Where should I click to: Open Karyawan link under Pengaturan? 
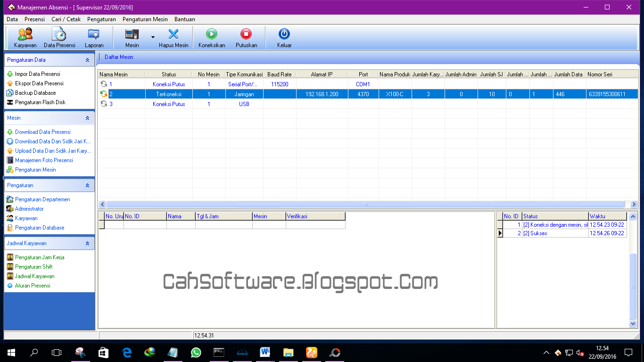tap(26, 218)
